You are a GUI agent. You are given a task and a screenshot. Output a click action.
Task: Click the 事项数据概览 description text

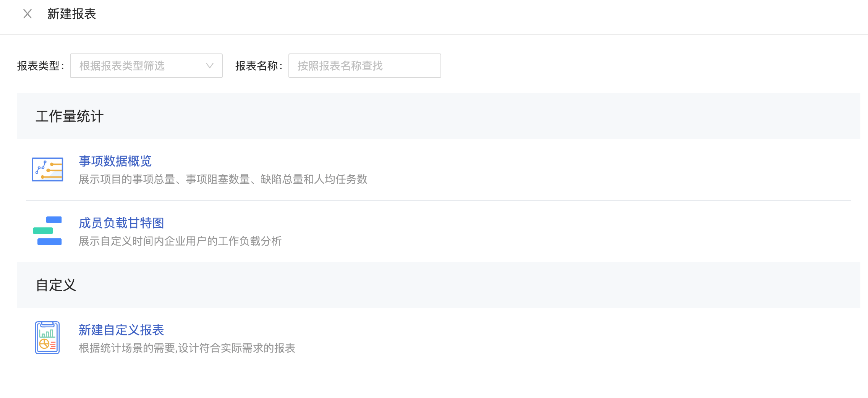pos(223,179)
